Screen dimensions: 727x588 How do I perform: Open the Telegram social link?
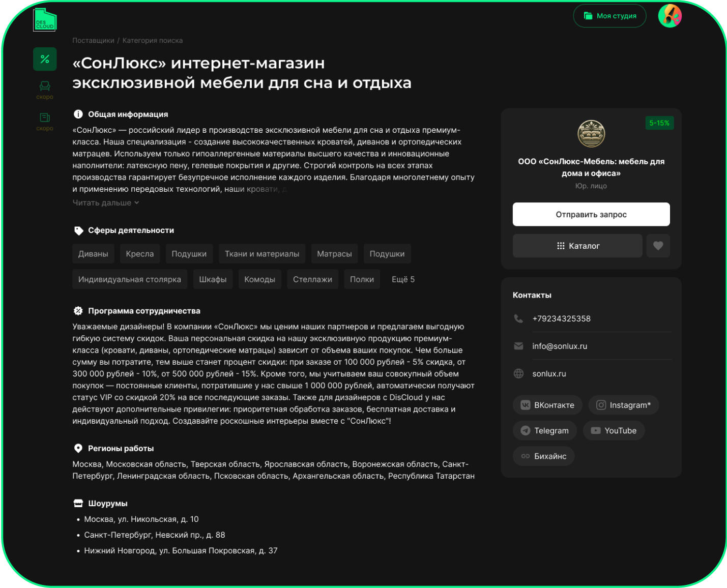coord(544,430)
